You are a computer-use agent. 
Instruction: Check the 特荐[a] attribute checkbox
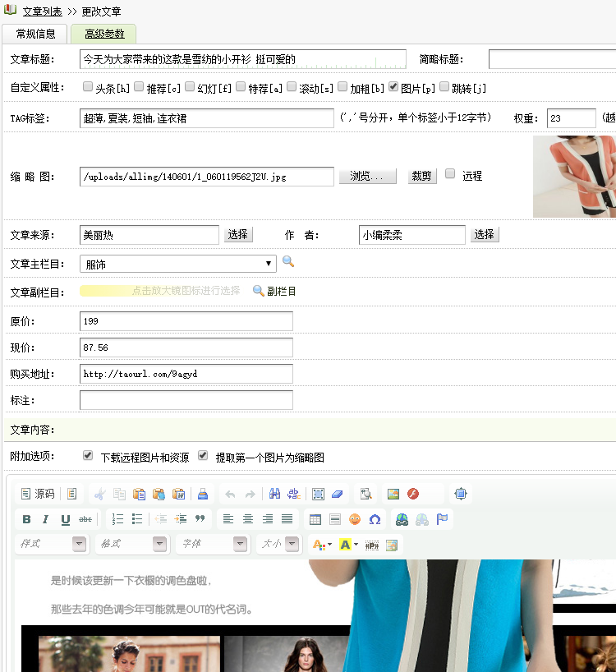(x=241, y=87)
